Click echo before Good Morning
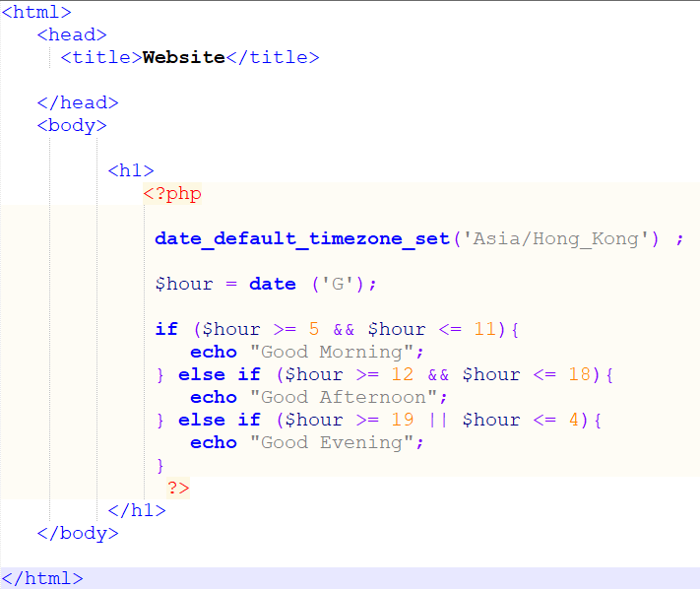 point(214,353)
